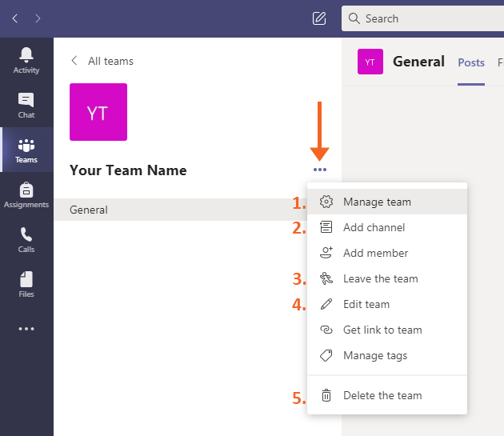Viewport: 504px width, 436px height.
Task: Open Assignments in the sidebar
Action: (x=26, y=194)
